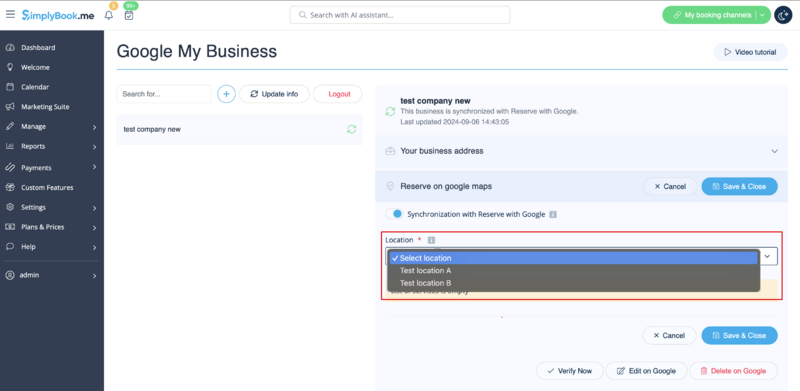The image size is (800, 391).
Task: Go to Dashboard in the sidebar
Action: click(38, 47)
